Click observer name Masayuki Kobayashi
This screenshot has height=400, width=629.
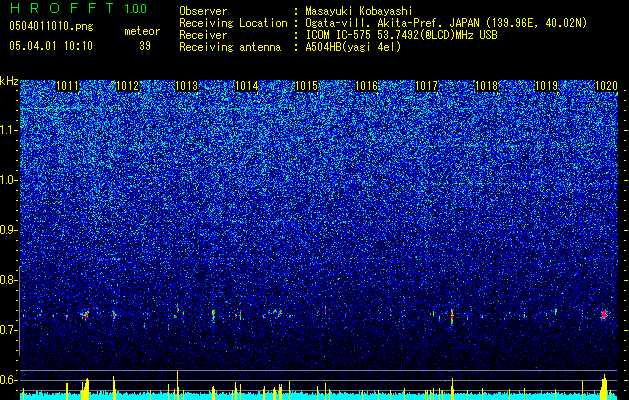coord(359,11)
